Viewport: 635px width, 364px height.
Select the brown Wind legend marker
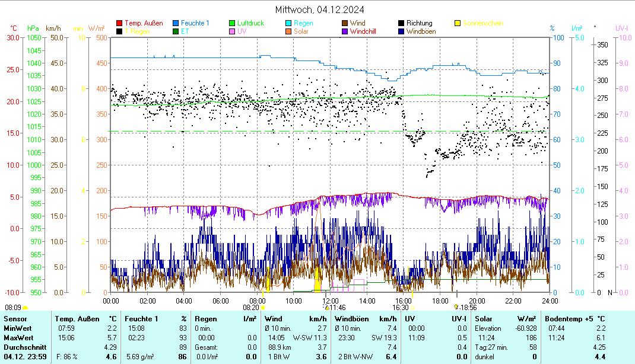pos(345,23)
